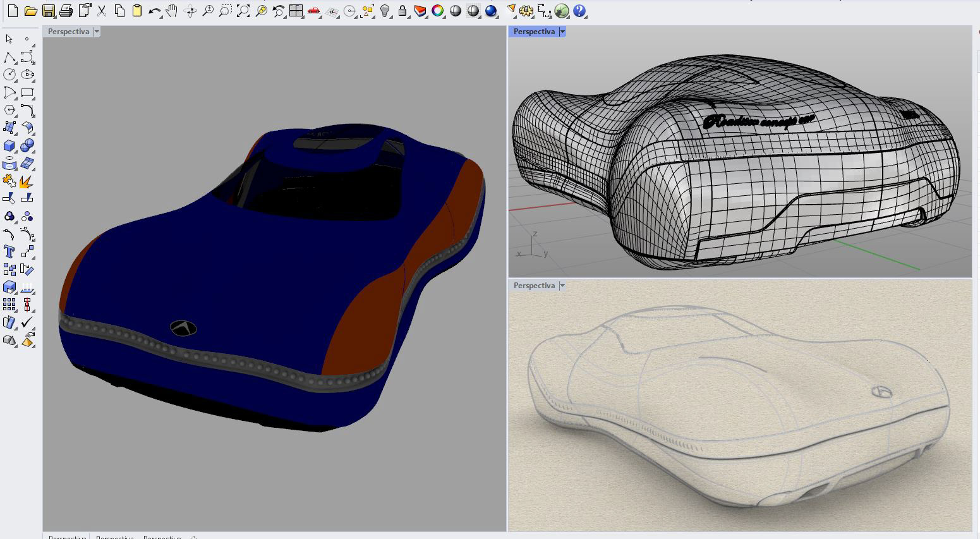Image resolution: width=980 pixels, height=539 pixels.
Task: Click the blue Render sphere icon
Action: tap(491, 11)
